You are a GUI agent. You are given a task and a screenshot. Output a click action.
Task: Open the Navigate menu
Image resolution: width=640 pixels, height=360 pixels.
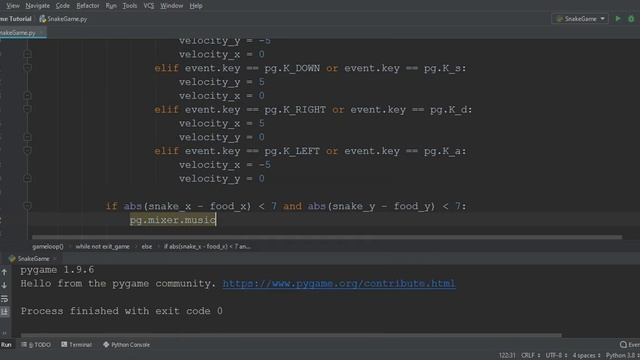(x=37, y=6)
